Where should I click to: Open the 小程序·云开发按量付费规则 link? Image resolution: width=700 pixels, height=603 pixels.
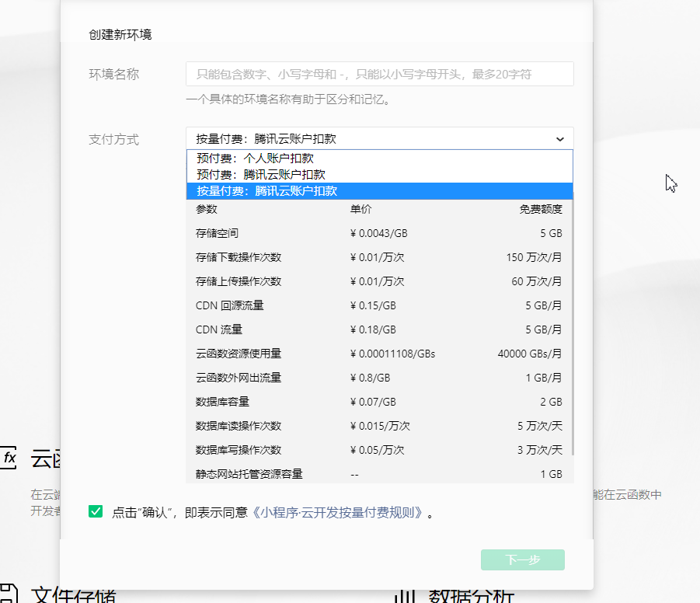click(337, 512)
